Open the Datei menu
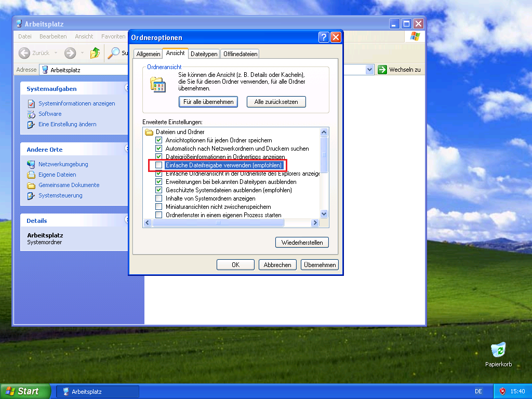This screenshot has width=532, height=399. 25,36
